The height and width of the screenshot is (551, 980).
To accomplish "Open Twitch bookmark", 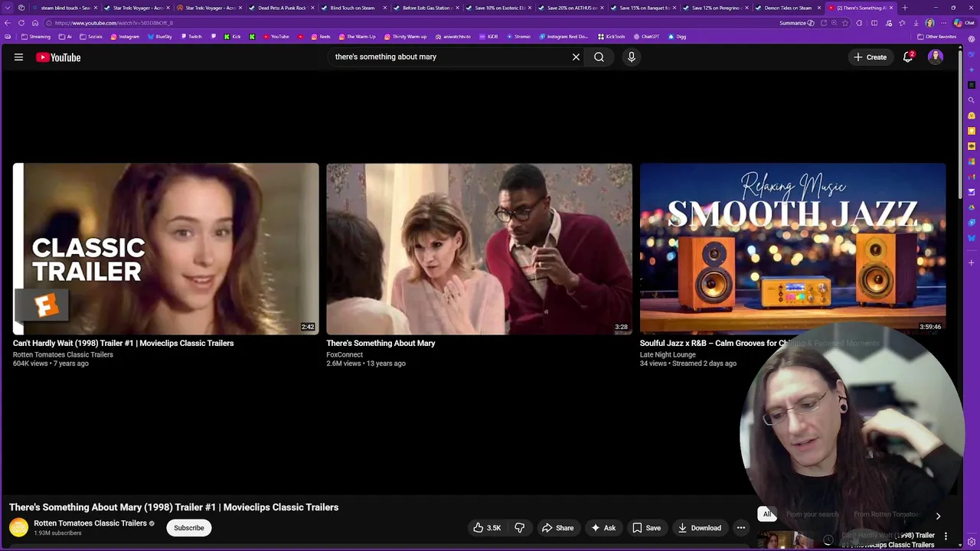I will click(191, 37).
